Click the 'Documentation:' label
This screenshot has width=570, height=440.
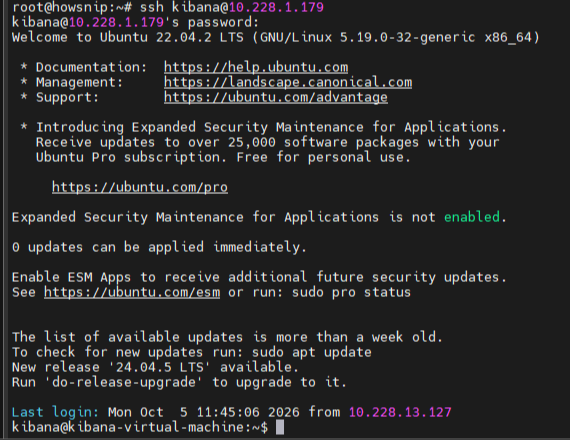point(91,67)
